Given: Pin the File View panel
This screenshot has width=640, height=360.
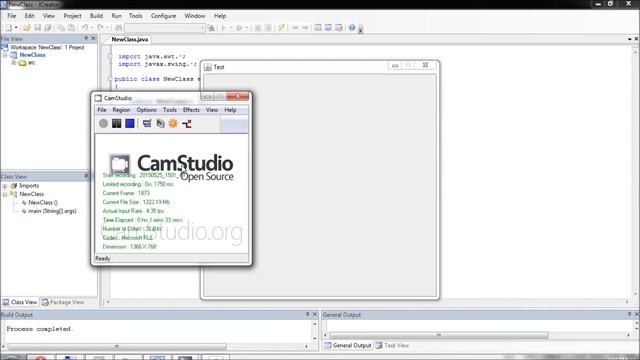Looking at the screenshot, I should (86, 38).
